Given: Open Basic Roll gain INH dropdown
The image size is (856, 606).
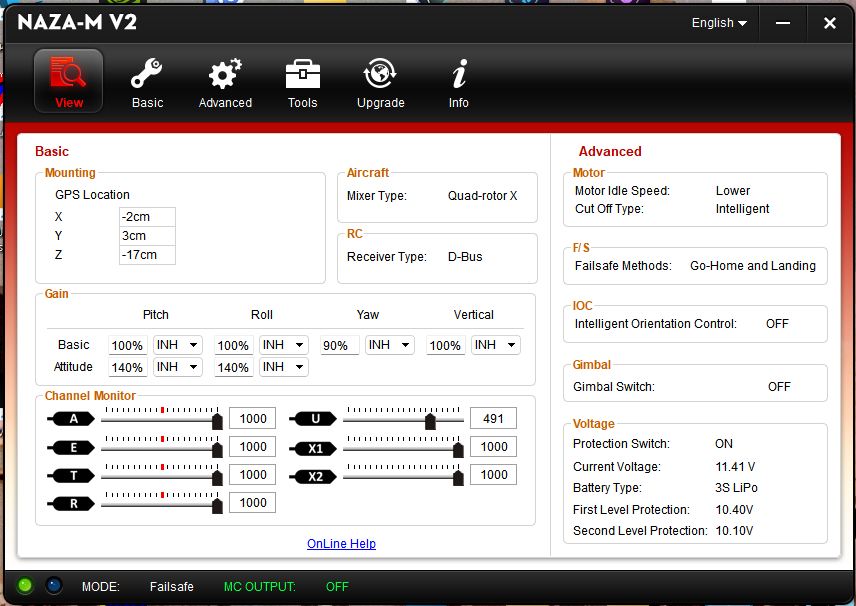Looking at the screenshot, I should (283, 345).
